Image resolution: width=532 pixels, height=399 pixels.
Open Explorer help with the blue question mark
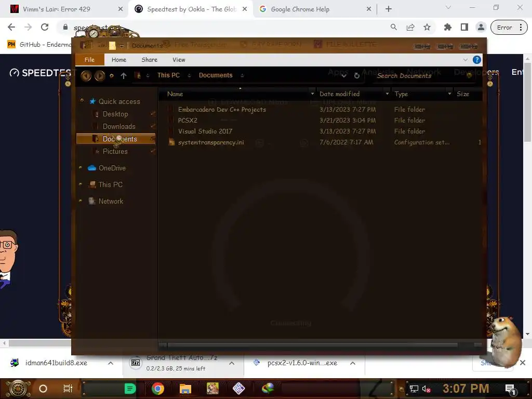[x=477, y=60]
